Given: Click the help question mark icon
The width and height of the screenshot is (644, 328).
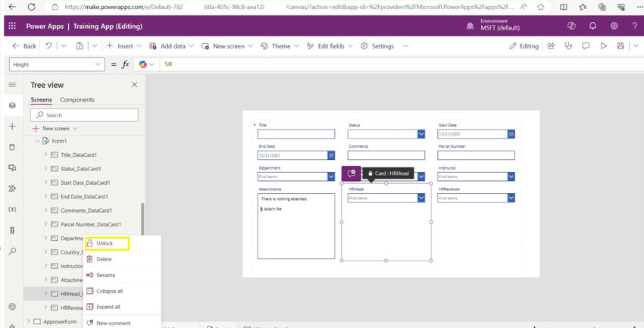Looking at the screenshot, I should point(635,26).
